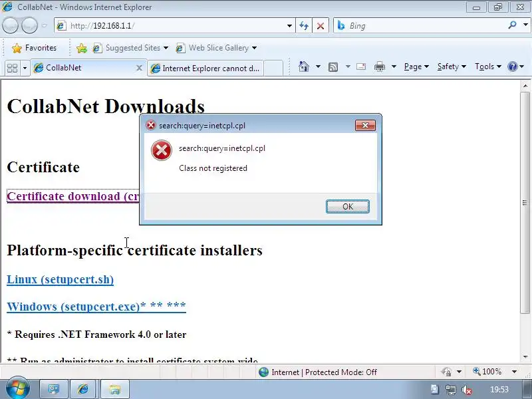Open the Page menu
The height and width of the screenshot is (399, 532).
pyautogui.click(x=416, y=66)
